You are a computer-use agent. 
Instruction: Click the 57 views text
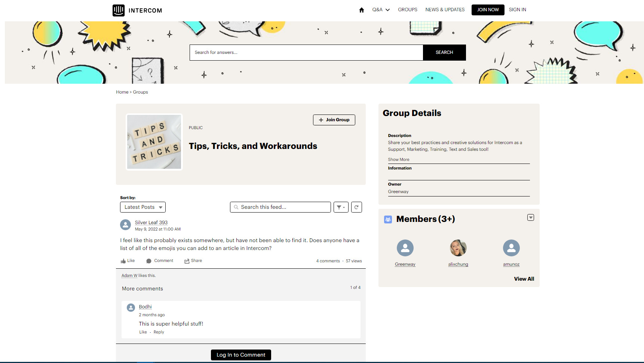(x=354, y=261)
